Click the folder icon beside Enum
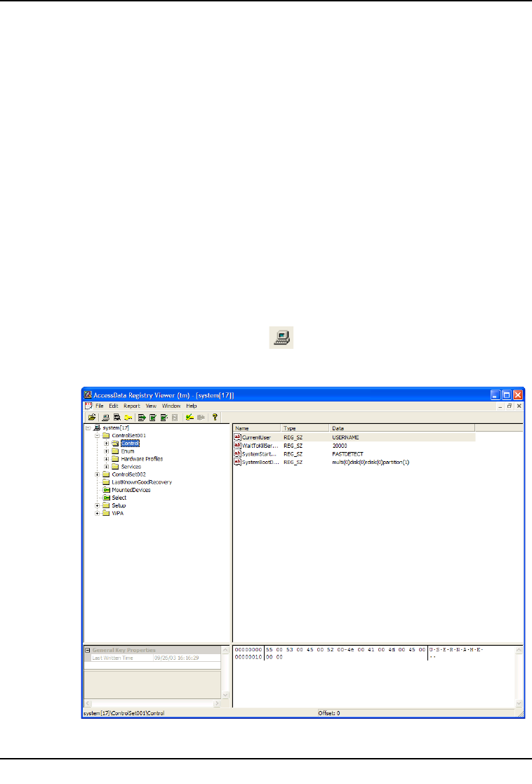 point(115,451)
